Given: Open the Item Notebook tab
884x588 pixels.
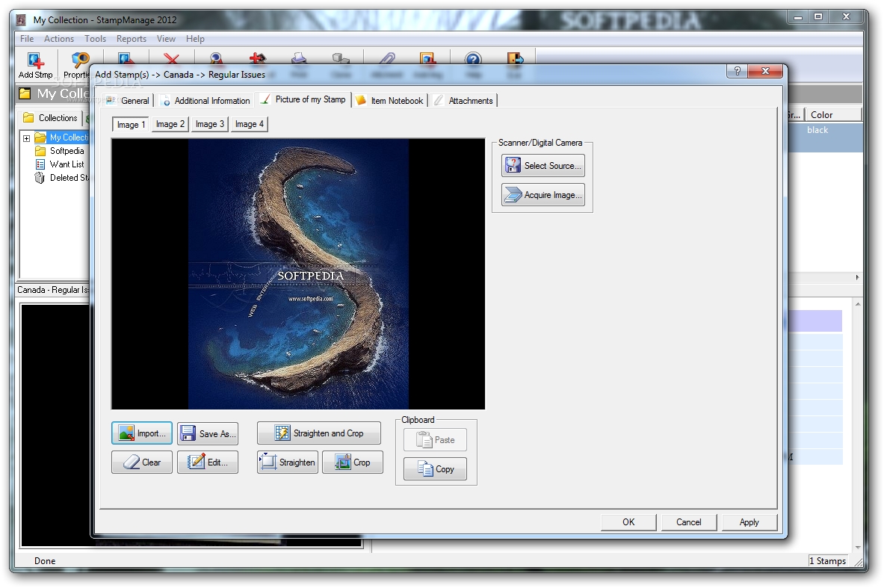Looking at the screenshot, I should click(390, 100).
